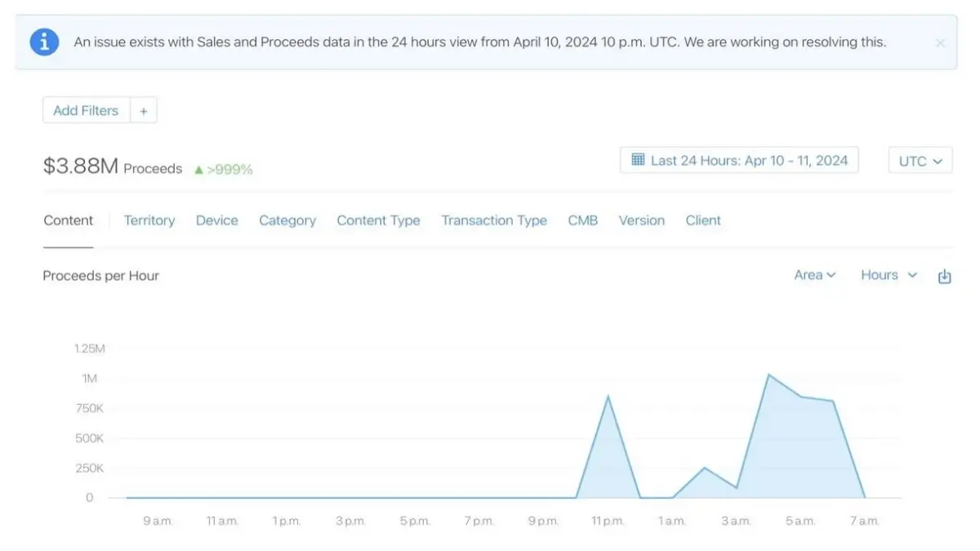Open the Hours granularity dropdown

888,275
